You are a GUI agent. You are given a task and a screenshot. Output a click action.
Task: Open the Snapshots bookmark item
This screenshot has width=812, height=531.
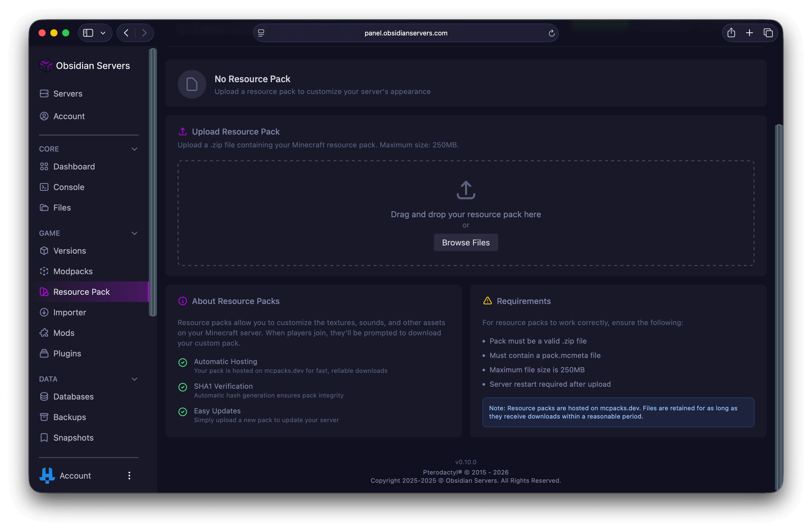coord(73,438)
